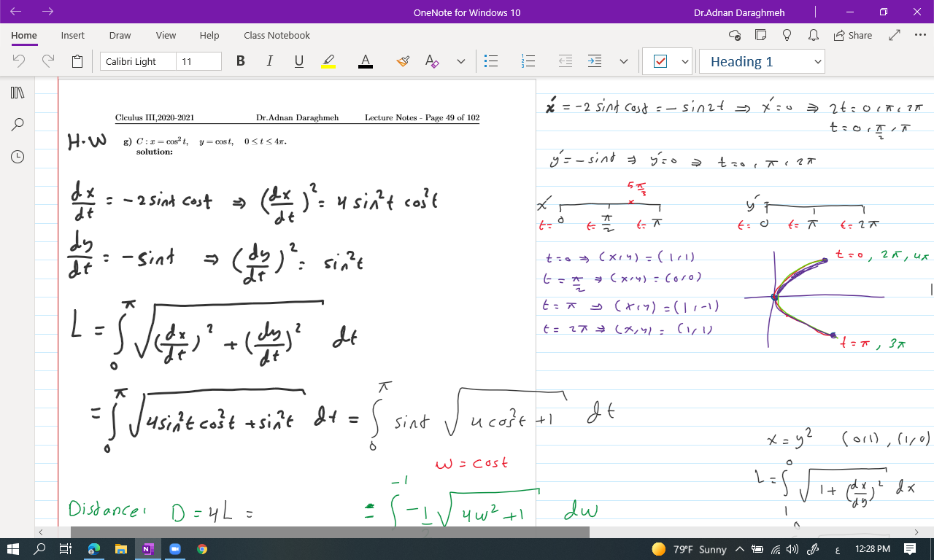Open notifications with the bell icon
The height and width of the screenshot is (560, 934).
tap(813, 35)
